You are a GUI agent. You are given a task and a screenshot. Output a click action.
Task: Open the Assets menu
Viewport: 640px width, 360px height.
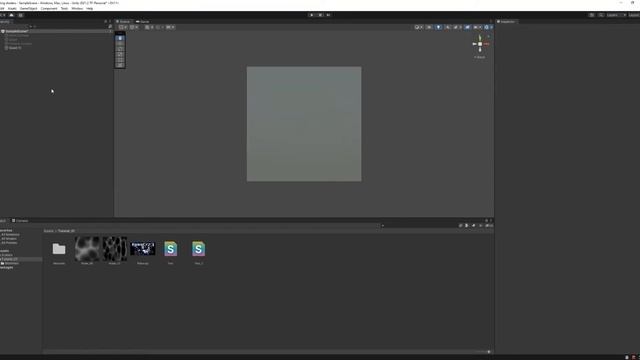pos(12,8)
